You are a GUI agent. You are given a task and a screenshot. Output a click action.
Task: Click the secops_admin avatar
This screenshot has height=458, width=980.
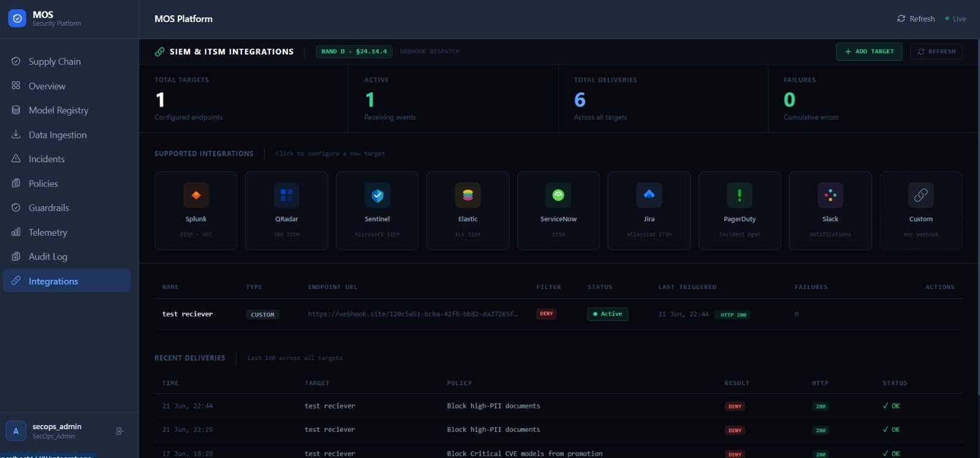(16, 431)
